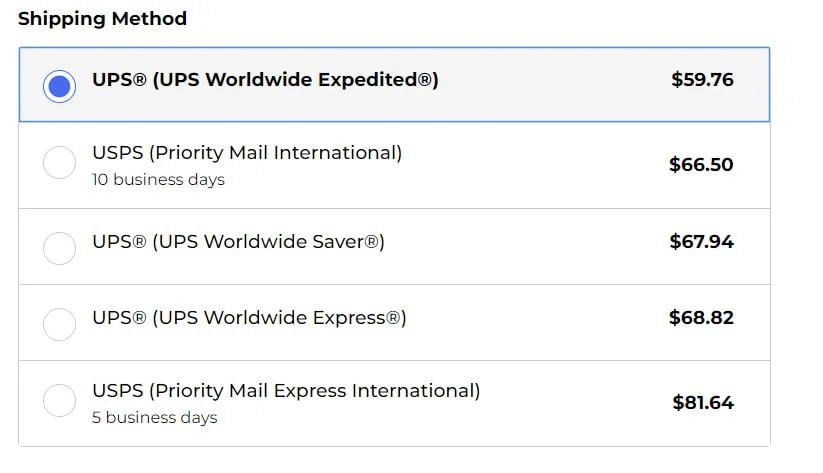The image size is (823, 473).
Task: Click the $67.94 shipping price
Action: pos(701,241)
